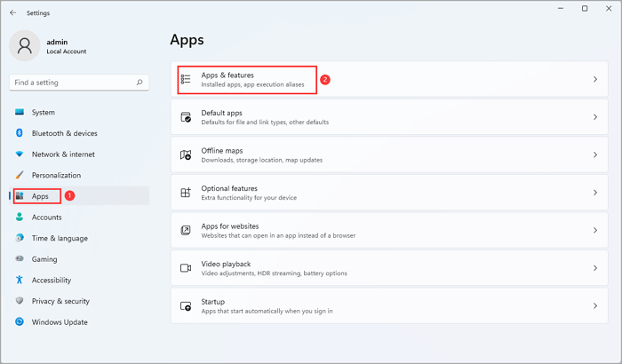Image resolution: width=622 pixels, height=364 pixels.
Task: Select the Network & internet Wi-Fi icon
Action: point(20,154)
